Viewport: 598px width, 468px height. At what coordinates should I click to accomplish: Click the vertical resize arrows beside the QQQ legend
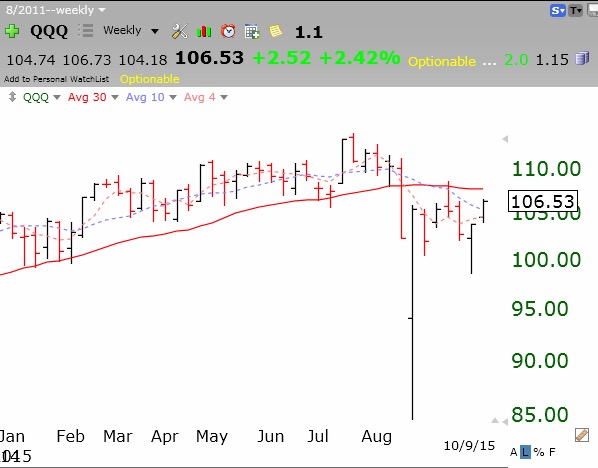click(x=12, y=97)
